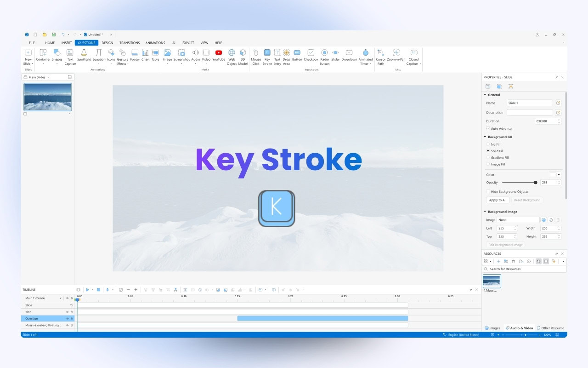588x368 pixels.
Task: Insert a Mouse Click interaction
Action: pos(256,57)
